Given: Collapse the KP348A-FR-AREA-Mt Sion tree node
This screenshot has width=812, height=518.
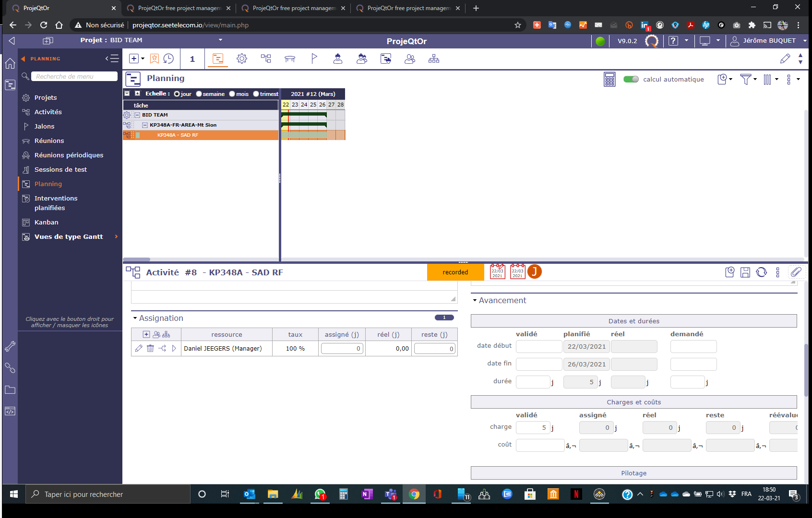Looking at the screenshot, I should click(145, 125).
